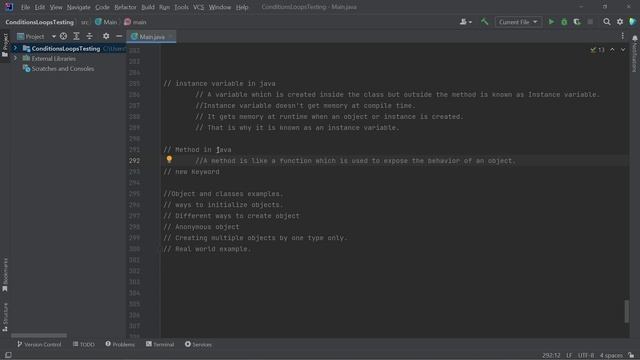Click the Build project hammer icon
Image resolution: width=640 pixels, height=360 pixels.
484,22
